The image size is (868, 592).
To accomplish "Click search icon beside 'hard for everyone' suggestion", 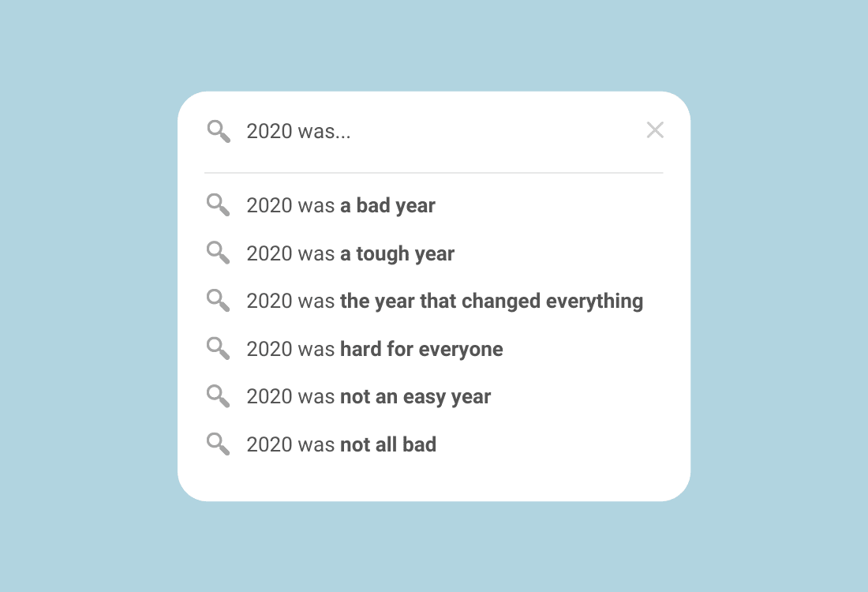I will tap(218, 349).
